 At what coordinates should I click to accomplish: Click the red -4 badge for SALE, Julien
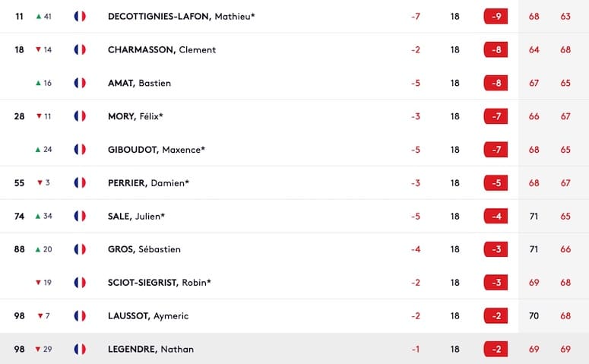pos(496,216)
